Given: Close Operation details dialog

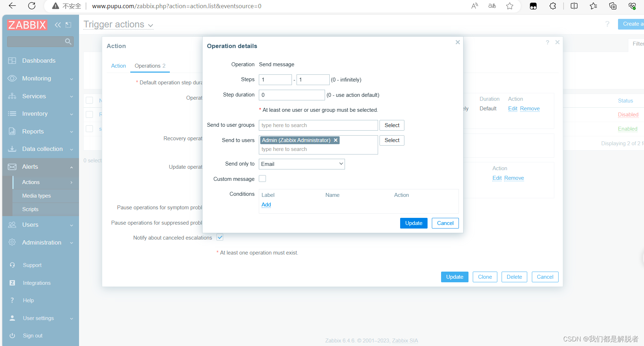Looking at the screenshot, I should pos(458,42).
